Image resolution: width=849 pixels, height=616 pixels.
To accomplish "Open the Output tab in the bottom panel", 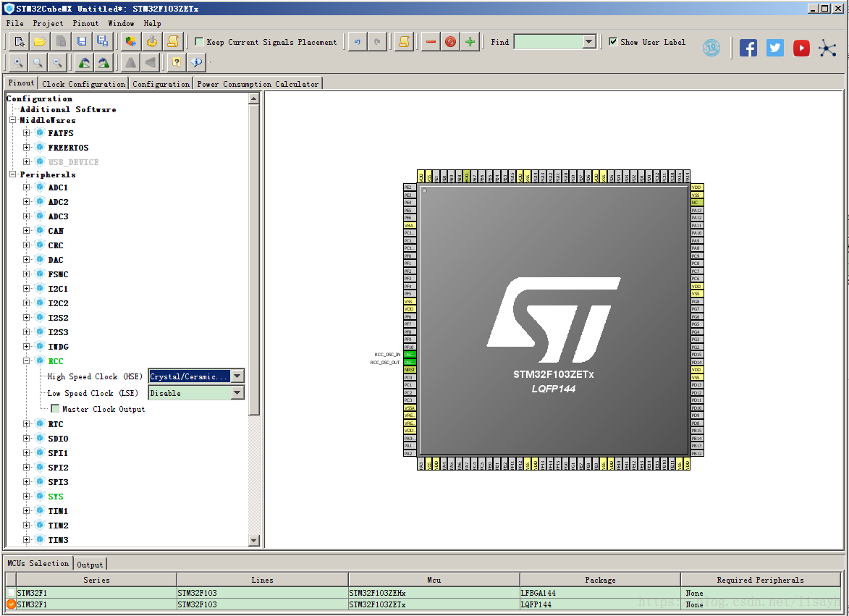I will [x=89, y=565].
